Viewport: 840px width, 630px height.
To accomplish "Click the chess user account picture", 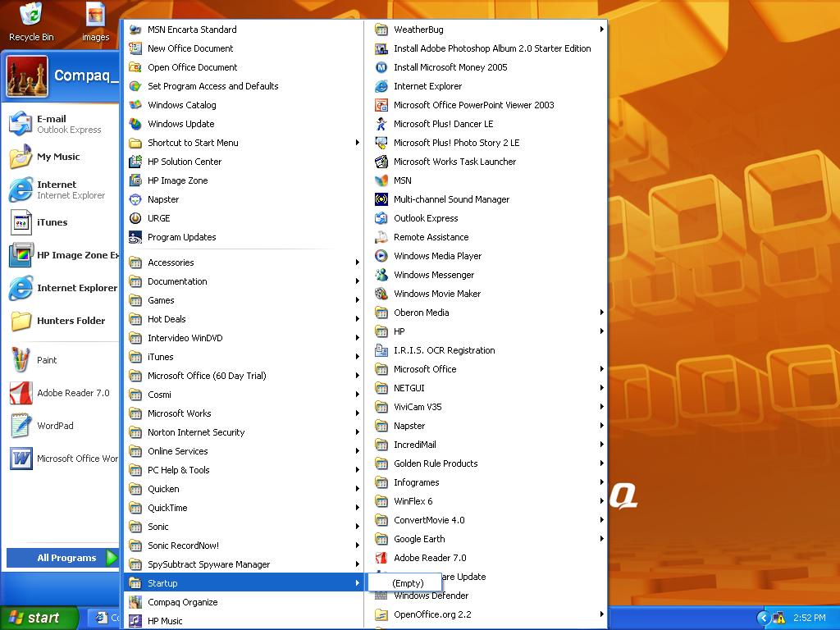I will [27, 76].
